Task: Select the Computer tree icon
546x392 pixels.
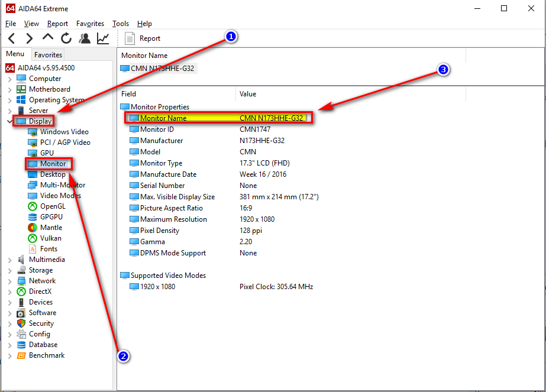Action: click(21, 79)
